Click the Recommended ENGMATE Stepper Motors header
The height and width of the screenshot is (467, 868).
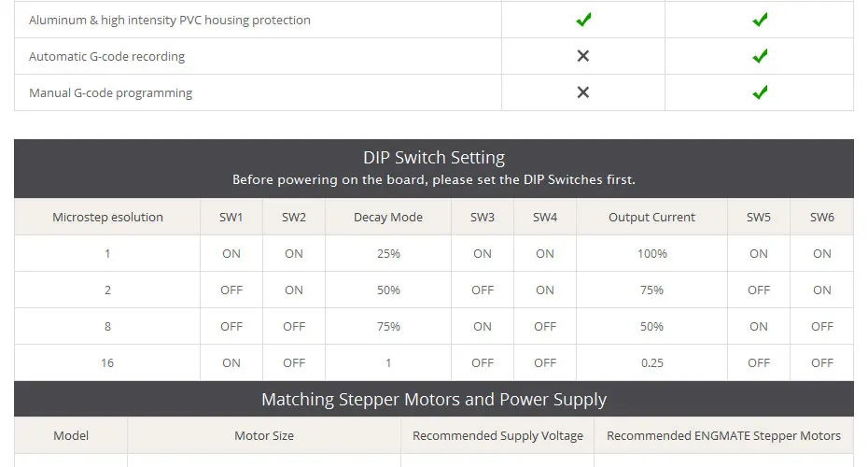point(723,435)
